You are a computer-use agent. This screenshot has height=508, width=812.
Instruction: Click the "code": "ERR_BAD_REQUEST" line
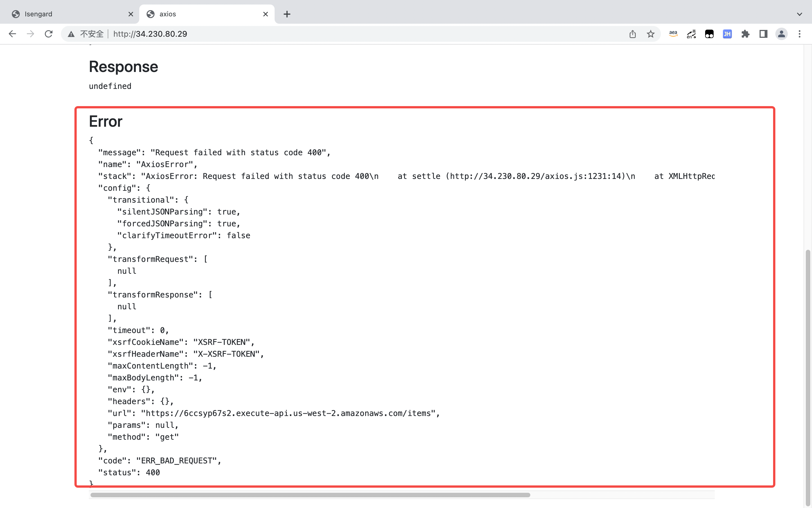pos(160,461)
